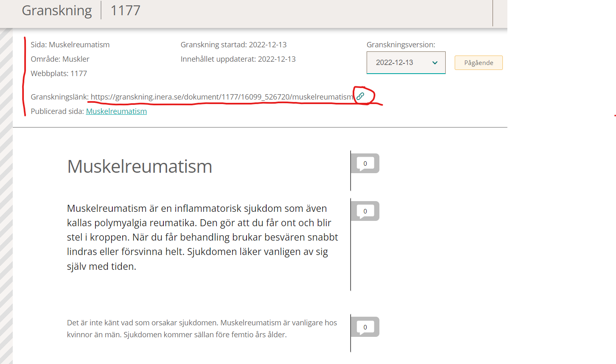Click the 'Webbplats: 1177' metadata line
The width and height of the screenshot is (616, 364).
coord(59,74)
